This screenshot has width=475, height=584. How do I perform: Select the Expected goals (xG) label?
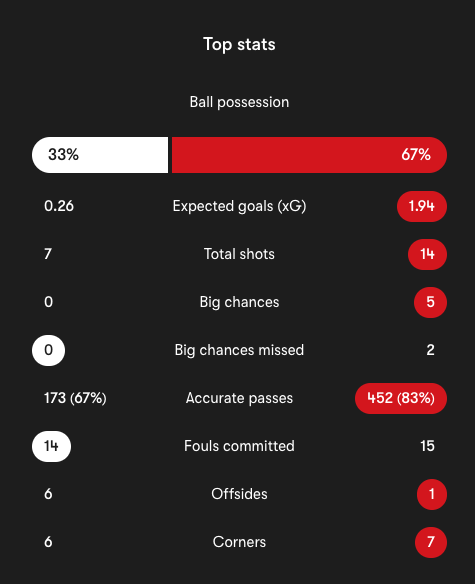[239, 206]
